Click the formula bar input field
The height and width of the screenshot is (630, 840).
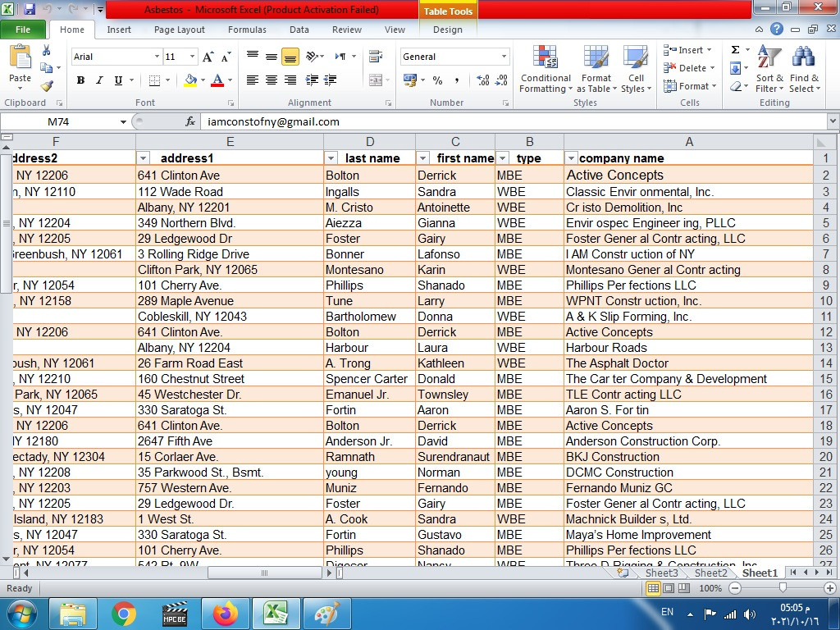coord(514,121)
